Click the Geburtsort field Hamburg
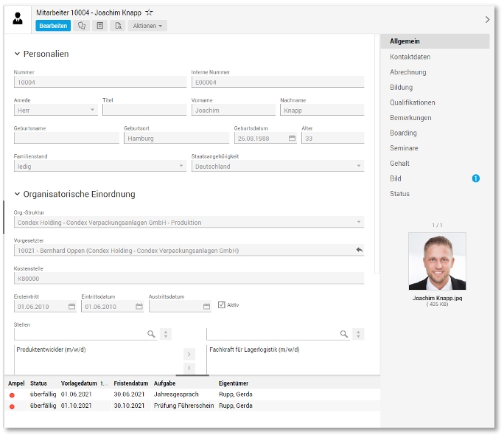Viewport: 504px width, 438px height. [x=176, y=139]
